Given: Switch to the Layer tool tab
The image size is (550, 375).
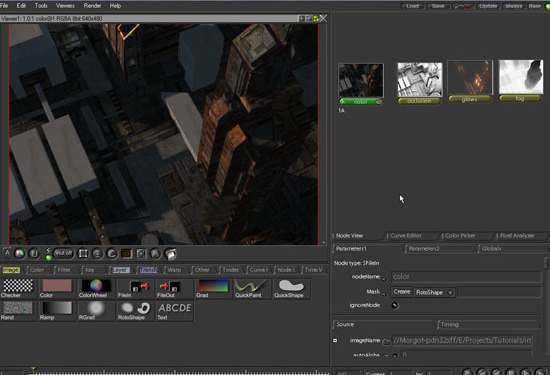Looking at the screenshot, I should (121, 270).
